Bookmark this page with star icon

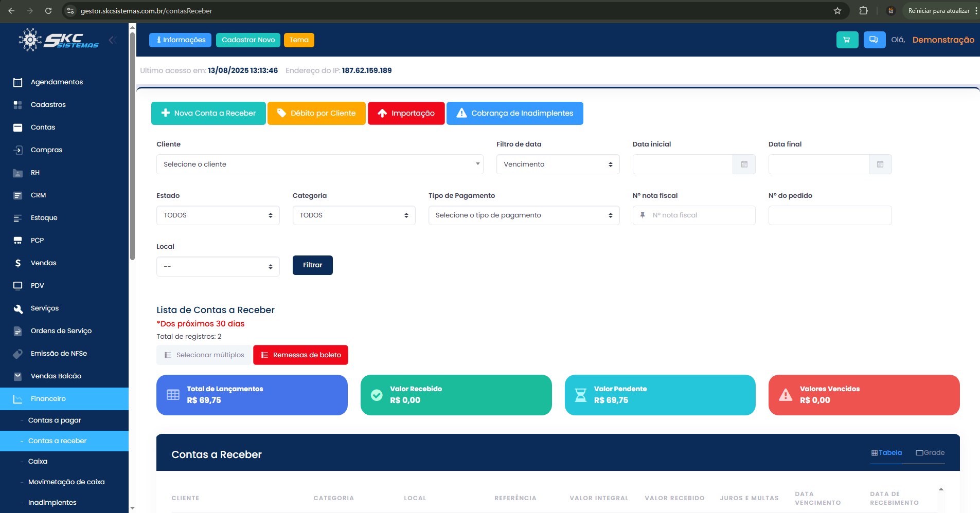click(838, 11)
